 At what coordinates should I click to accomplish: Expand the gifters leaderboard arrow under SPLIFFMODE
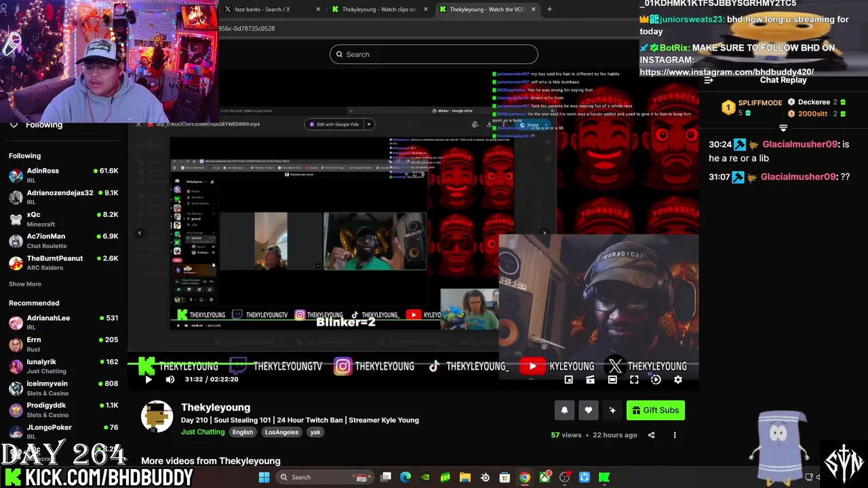pos(783,128)
